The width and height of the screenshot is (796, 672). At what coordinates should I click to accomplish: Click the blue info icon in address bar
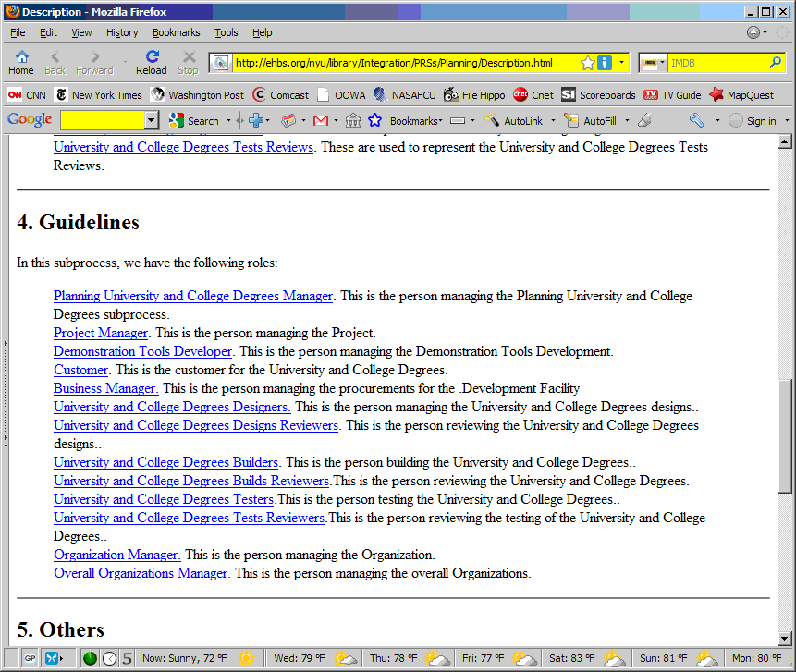(604, 63)
